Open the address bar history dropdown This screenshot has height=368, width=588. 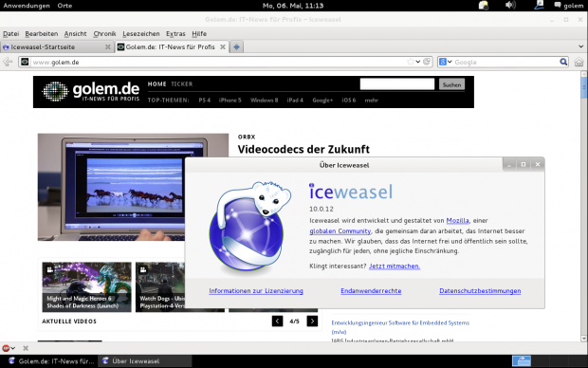(x=417, y=62)
